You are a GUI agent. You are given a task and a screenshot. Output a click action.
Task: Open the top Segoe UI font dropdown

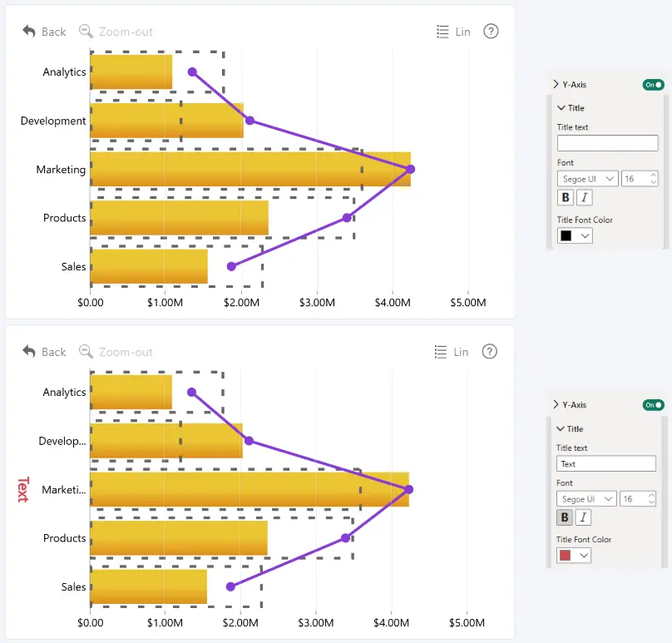(x=587, y=179)
